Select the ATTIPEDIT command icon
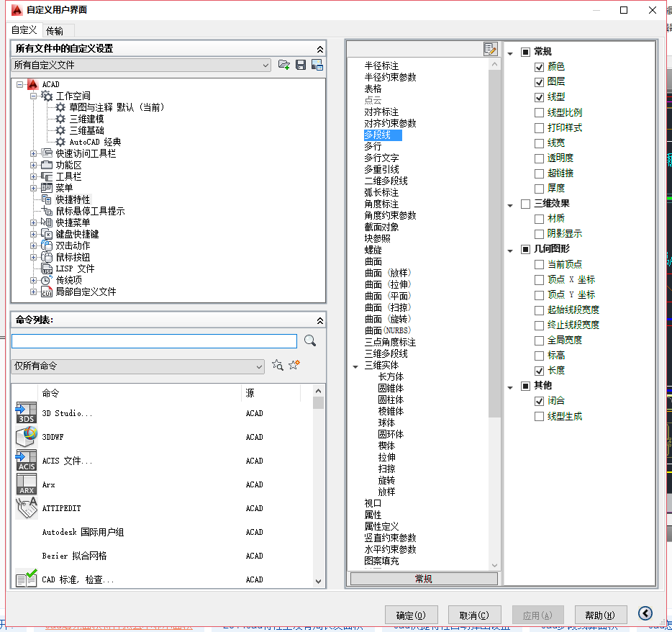The image size is (672, 632). [26, 508]
